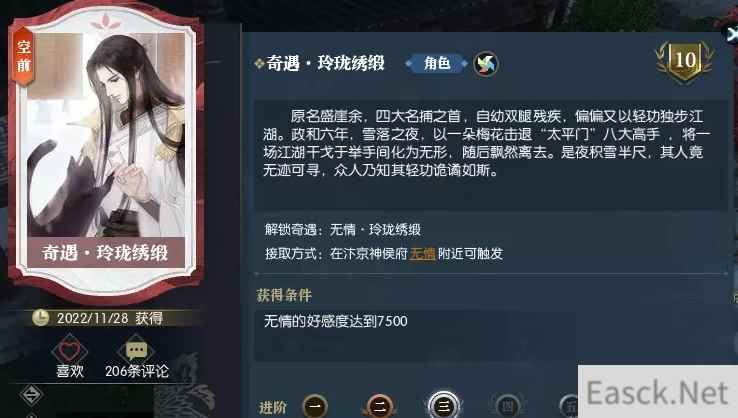Click the 获得条件 section header
Image resolution: width=738 pixels, height=418 pixels.
coord(284,296)
